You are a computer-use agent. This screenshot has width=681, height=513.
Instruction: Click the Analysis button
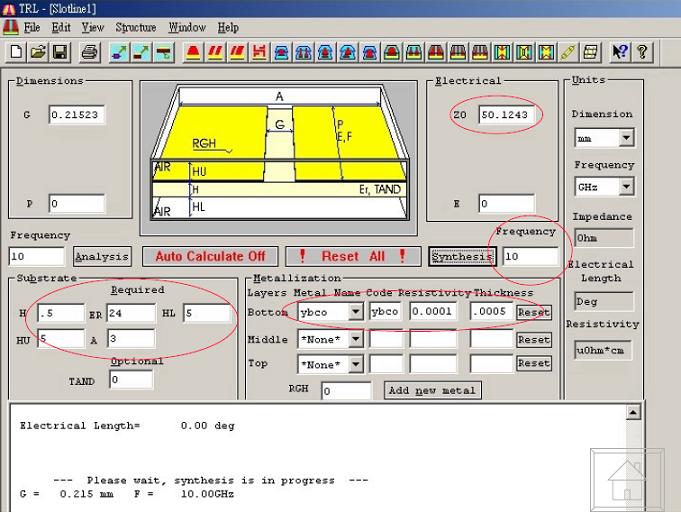(x=102, y=256)
